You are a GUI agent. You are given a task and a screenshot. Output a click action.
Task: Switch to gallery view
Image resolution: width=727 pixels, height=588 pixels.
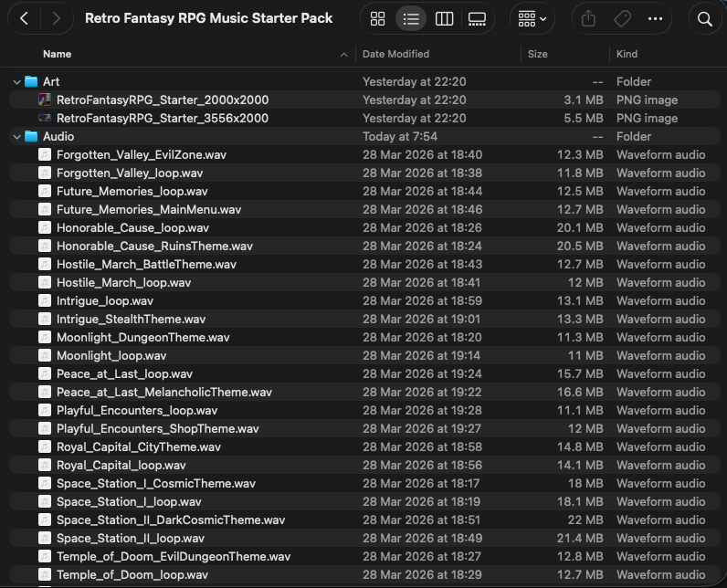477,18
